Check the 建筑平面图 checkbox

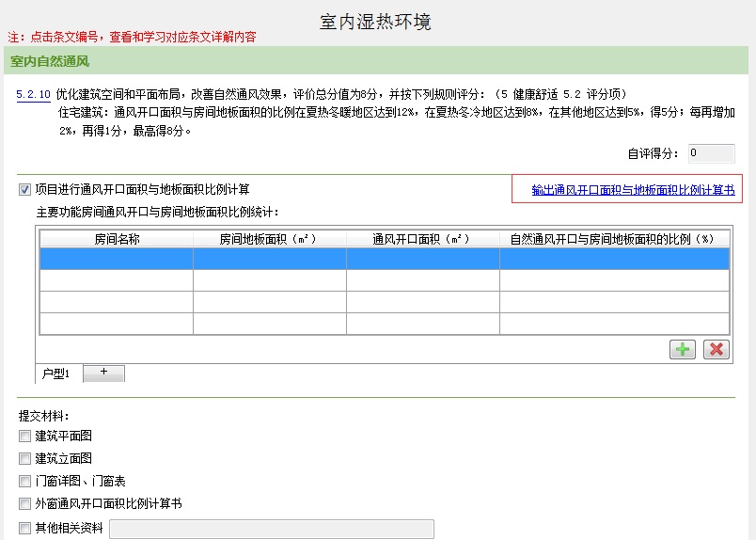(24, 436)
